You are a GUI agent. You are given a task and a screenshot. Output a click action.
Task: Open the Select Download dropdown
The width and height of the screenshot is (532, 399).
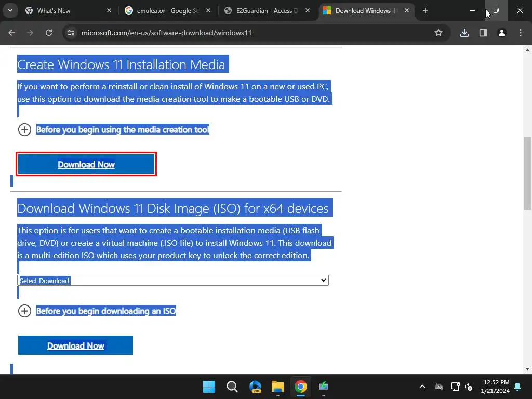tap(173, 280)
